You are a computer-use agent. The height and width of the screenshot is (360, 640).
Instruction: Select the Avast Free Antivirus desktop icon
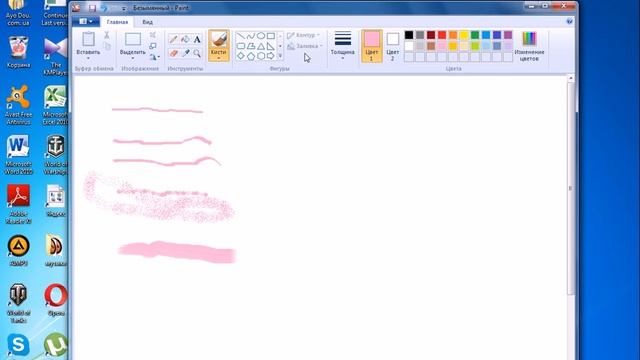click(x=18, y=104)
